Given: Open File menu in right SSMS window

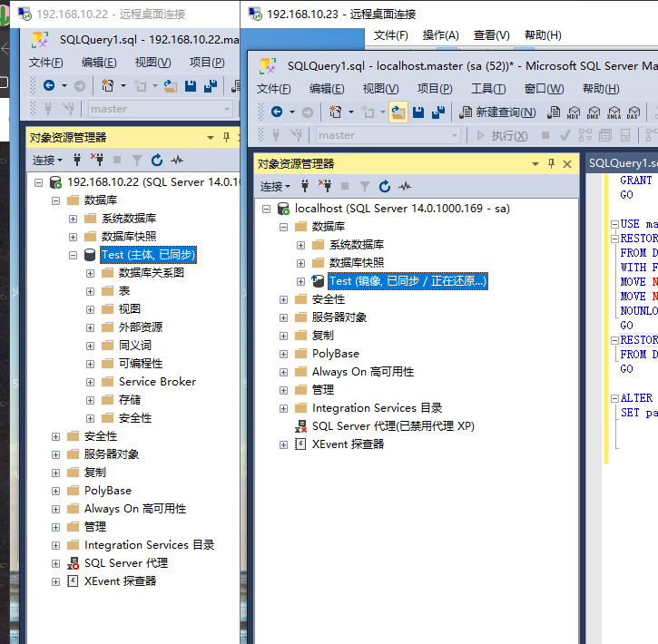Looking at the screenshot, I should point(273,89).
